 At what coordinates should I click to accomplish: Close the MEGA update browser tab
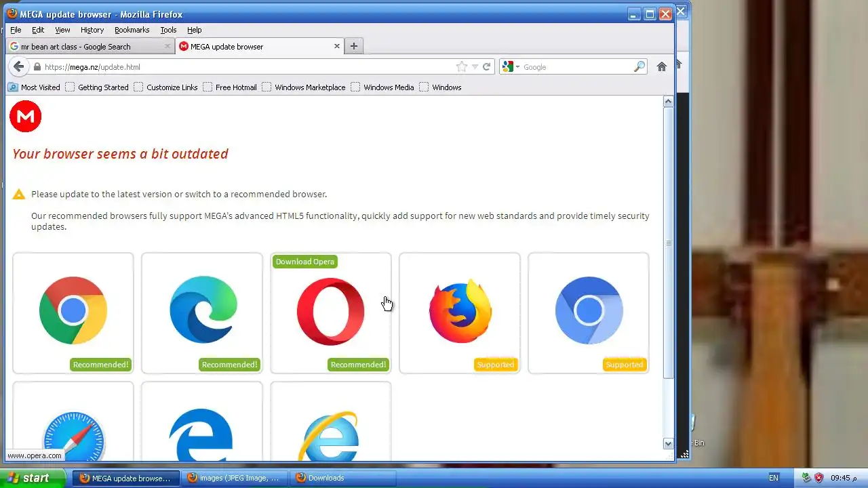click(337, 46)
